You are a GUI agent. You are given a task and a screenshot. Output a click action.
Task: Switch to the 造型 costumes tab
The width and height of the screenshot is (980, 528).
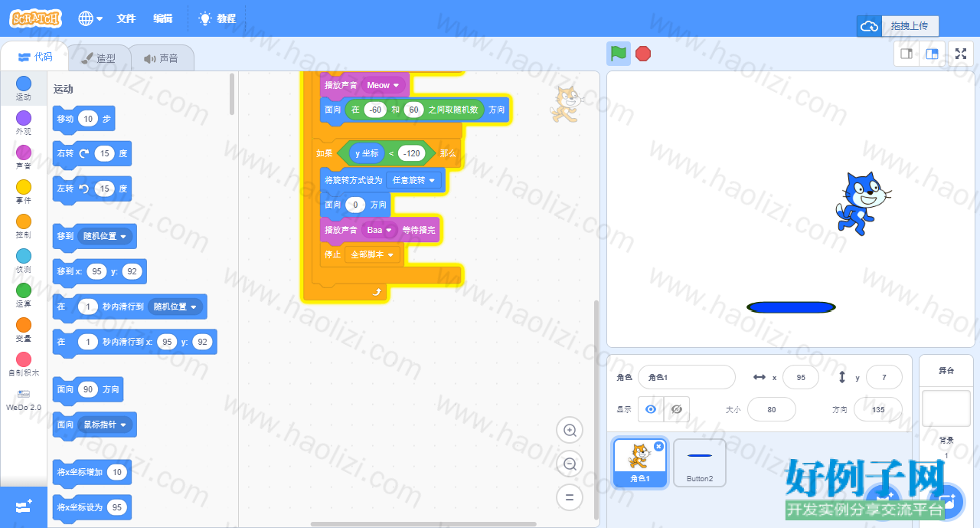[99, 58]
